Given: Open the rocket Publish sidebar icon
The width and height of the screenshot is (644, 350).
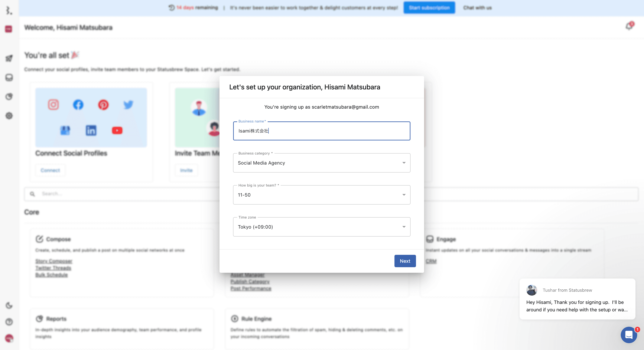Looking at the screenshot, I should point(9,58).
